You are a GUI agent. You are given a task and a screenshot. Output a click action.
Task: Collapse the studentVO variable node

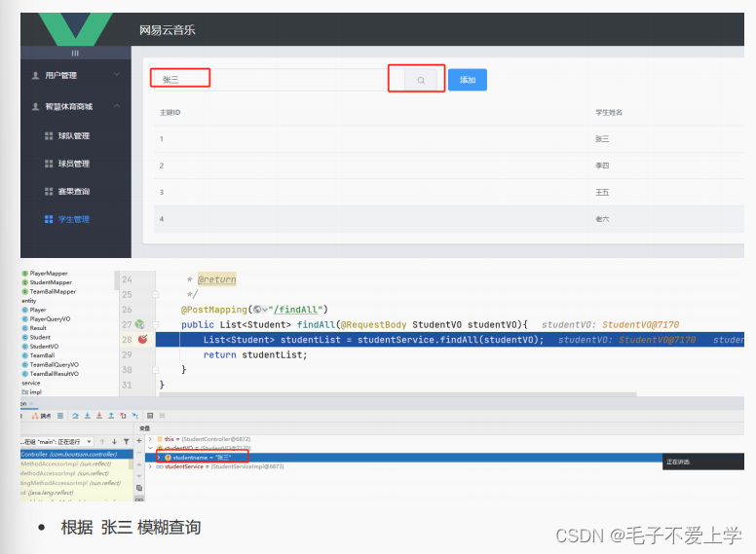click(x=150, y=448)
